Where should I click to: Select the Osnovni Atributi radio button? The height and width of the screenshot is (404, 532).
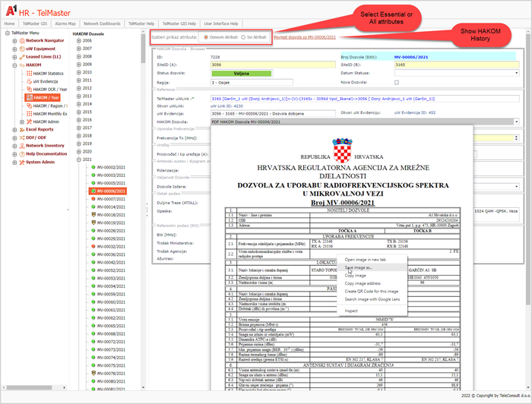(x=206, y=37)
